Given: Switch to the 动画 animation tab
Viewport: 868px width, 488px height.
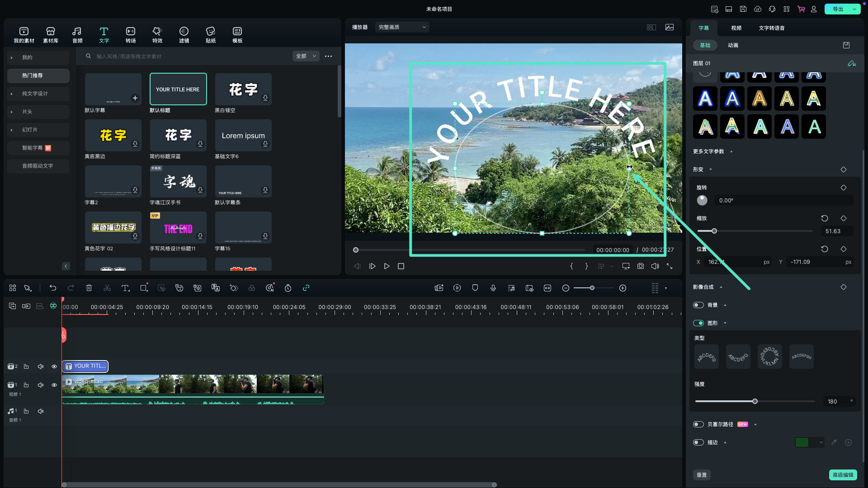Looking at the screenshot, I should click(x=733, y=45).
